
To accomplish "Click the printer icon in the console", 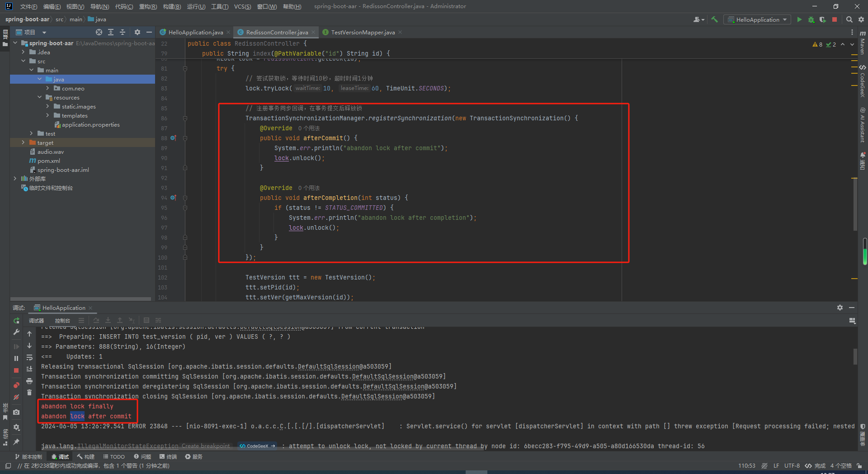I will [29, 381].
